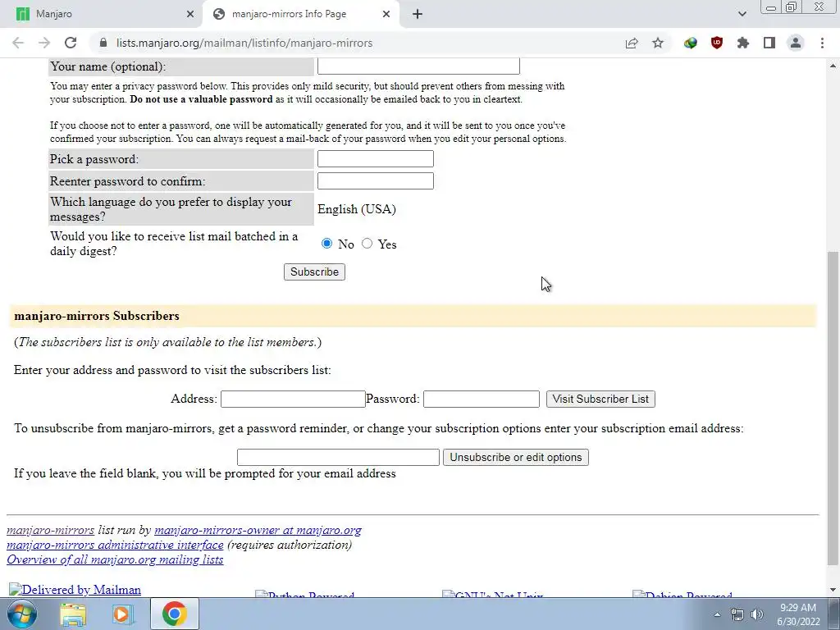The image size is (840, 630).
Task: Select the manjaro-mirrors Info Page tab
Action: click(301, 14)
